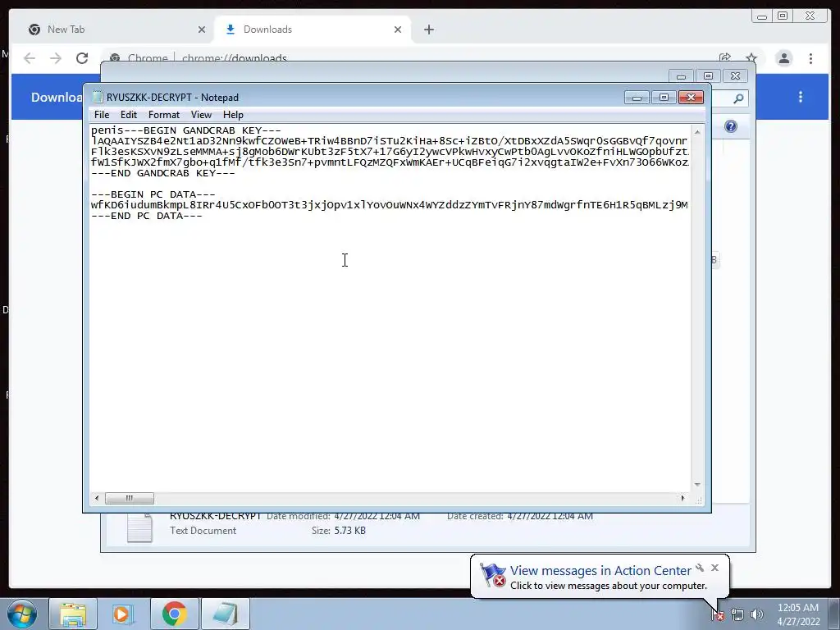This screenshot has width=840, height=630.
Task: Close the Explorer window behind Notepad
Action: click(736, 76)
